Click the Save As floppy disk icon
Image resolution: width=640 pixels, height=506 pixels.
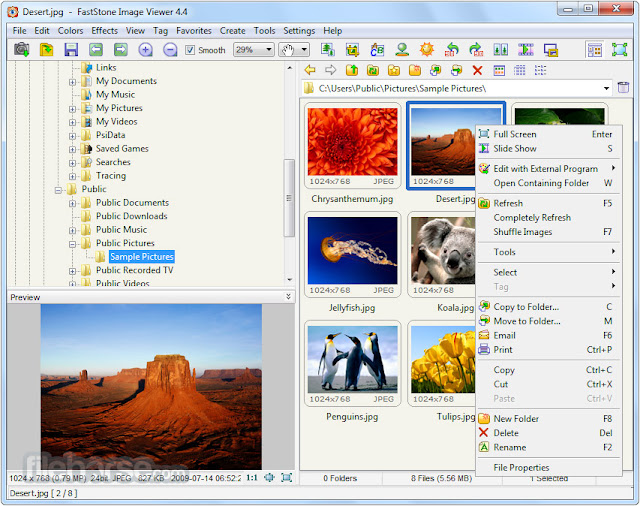pos(71,50)
